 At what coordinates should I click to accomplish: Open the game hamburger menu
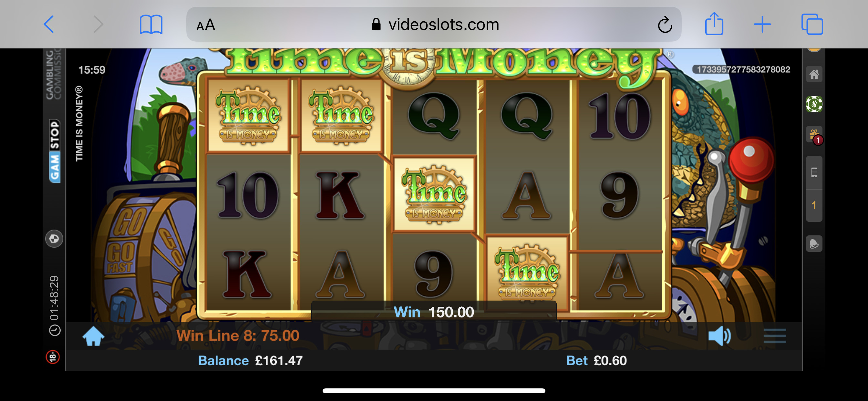(x=775, y=336)
